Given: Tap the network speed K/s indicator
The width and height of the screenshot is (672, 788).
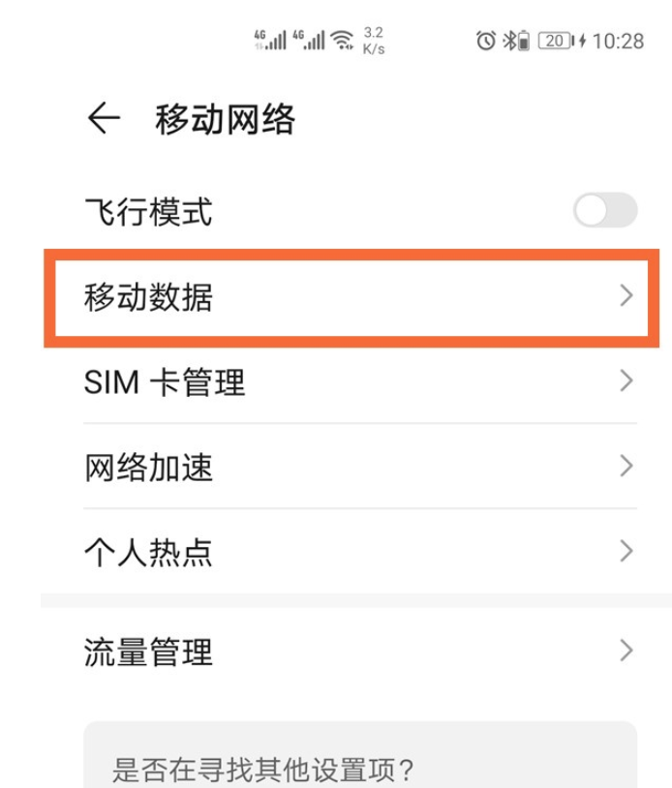Looking at the screenshot, I should pos(374,41).
